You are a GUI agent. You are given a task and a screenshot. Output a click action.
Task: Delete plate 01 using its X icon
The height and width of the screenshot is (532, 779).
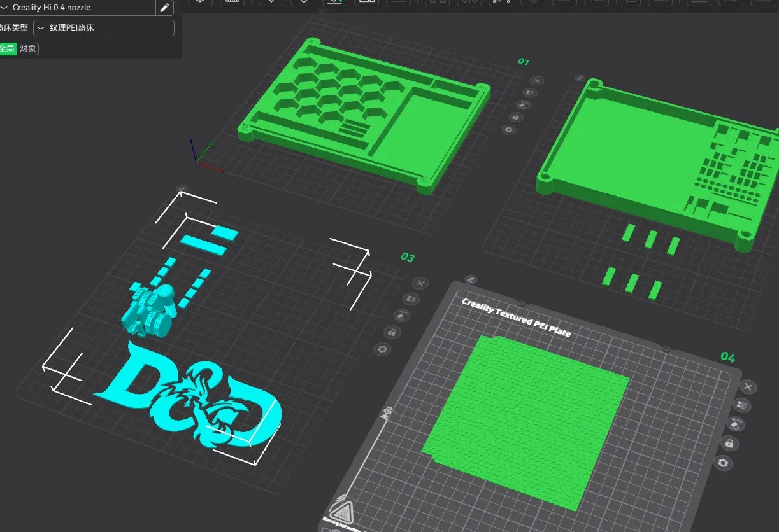coord(537,81)
